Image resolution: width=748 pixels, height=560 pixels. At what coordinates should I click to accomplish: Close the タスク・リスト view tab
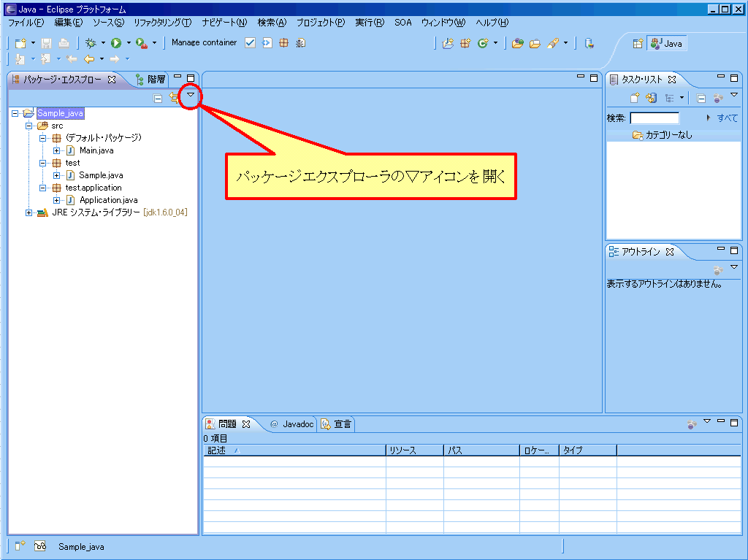click(672, 79)
